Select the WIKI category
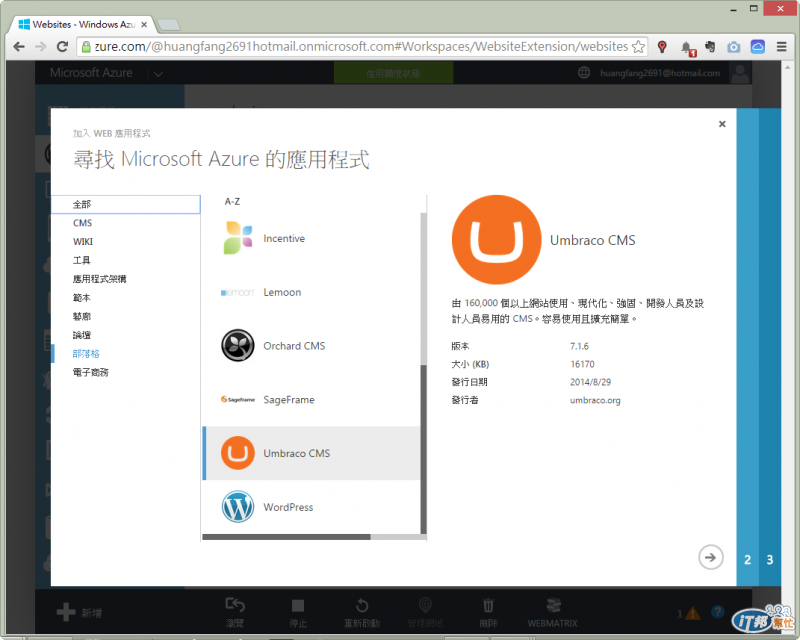Screen dimensions: 800x640 [x=126, y=241]
